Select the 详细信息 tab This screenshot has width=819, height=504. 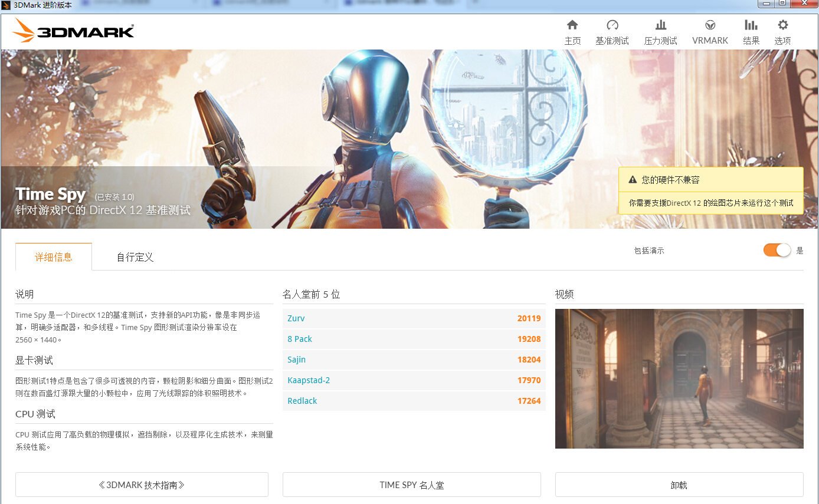click(54, 257)
